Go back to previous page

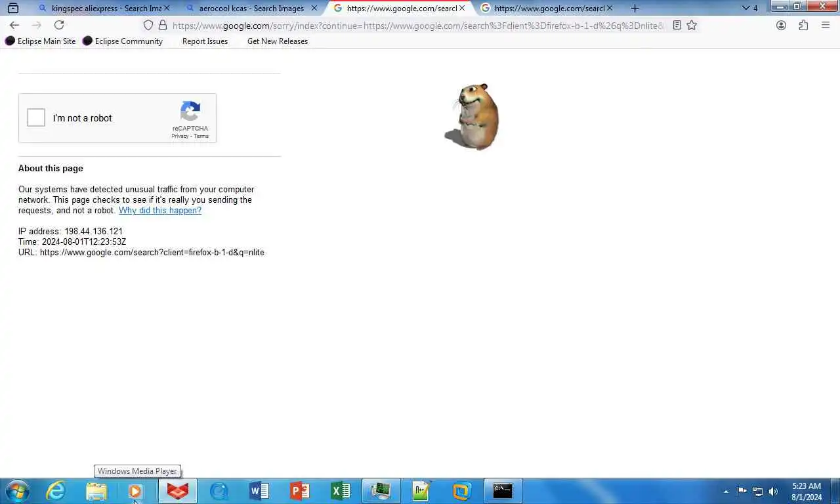pos(14,26)
